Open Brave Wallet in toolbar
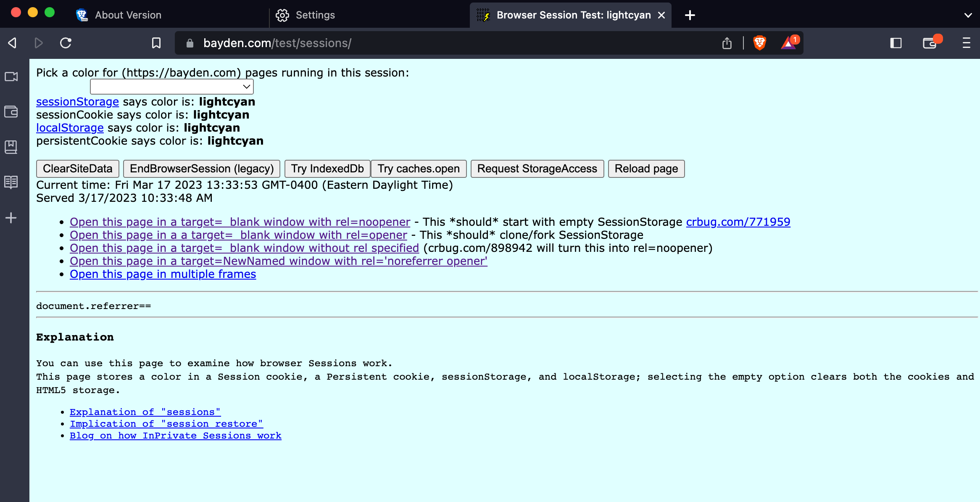 point(930,43)
